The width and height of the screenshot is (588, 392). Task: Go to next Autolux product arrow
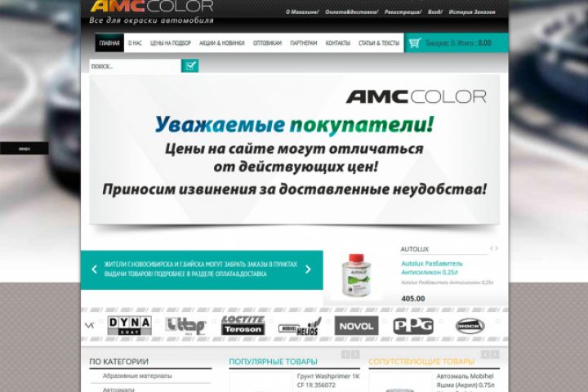tap(497, 248)
